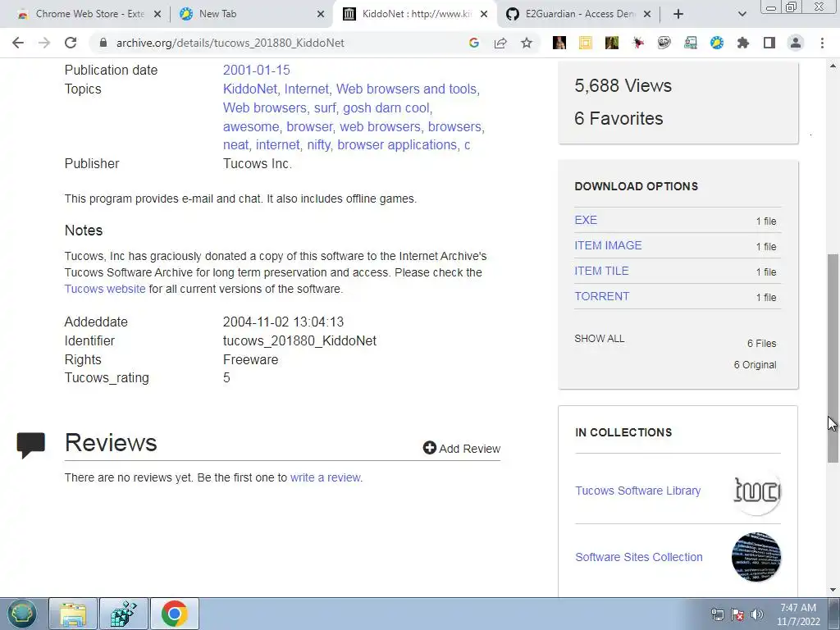The height and width of the screenshot is (630, 840).
Task: Open the tab search dropdown
Action: [x=742, y=14]
